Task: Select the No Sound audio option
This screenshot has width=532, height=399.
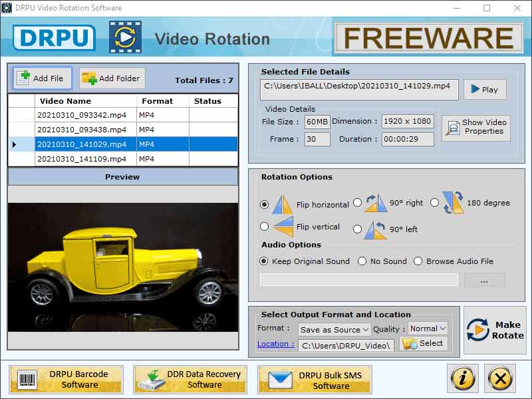Action: pos(362,261)
